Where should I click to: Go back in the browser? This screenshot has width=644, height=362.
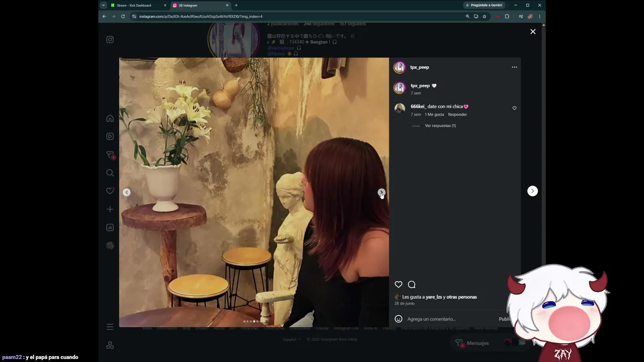tap(104, 17)
